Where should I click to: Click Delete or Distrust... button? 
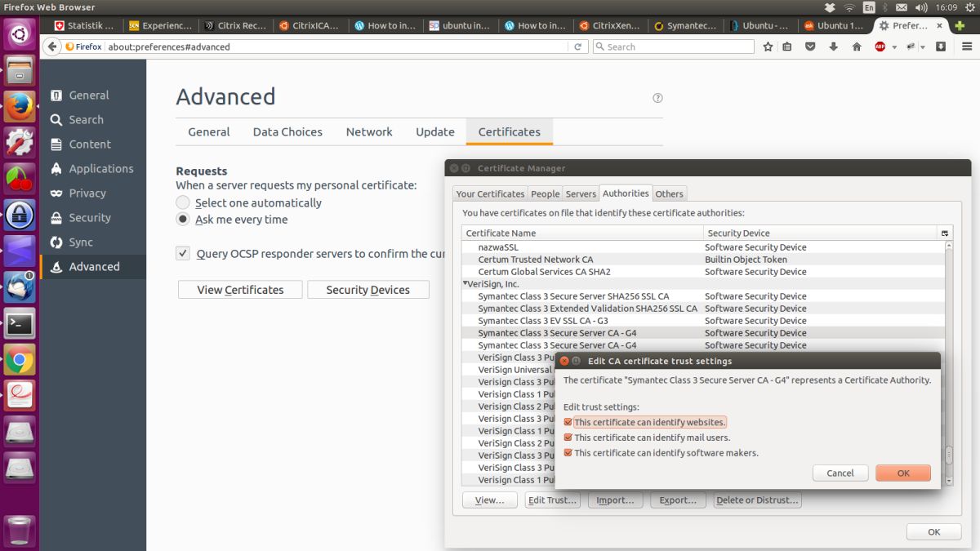[758, 500]
